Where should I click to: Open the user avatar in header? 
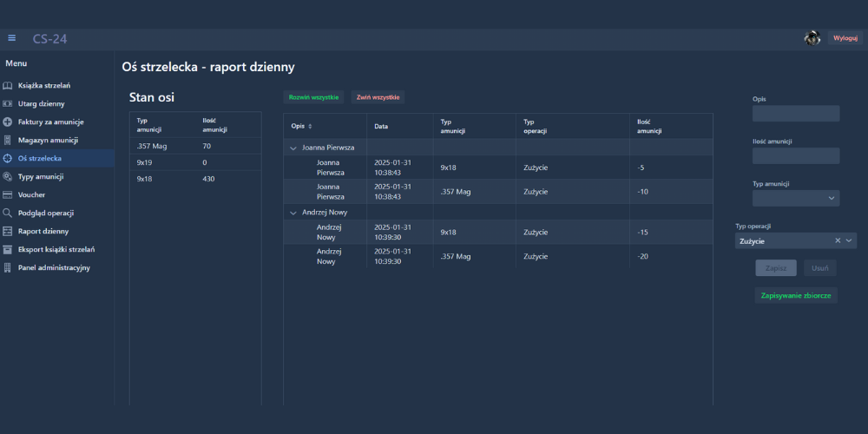pos(812,38)
